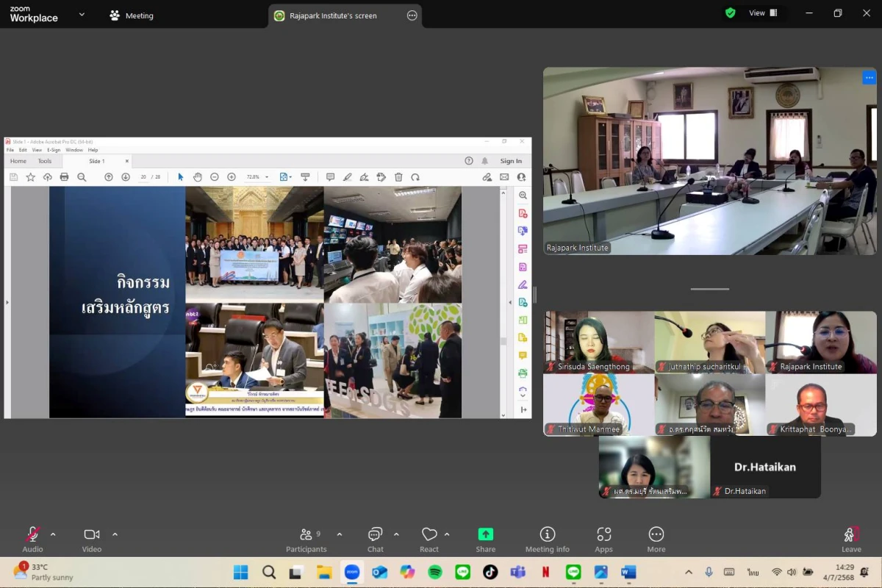Image resolution: width=882 pixels, height=588 pixels.
Task: Open Spotify from the taskbar
Action: coord(434,572)
